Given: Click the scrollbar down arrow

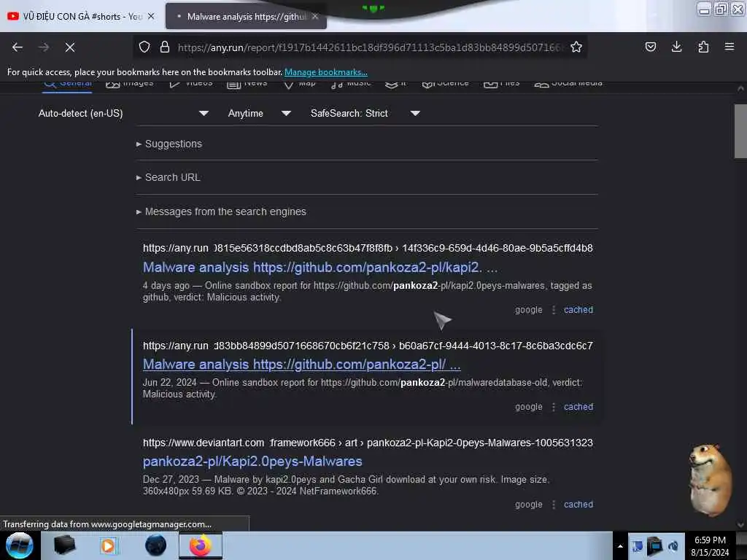Looking at the screenshot, I should 740,525.
